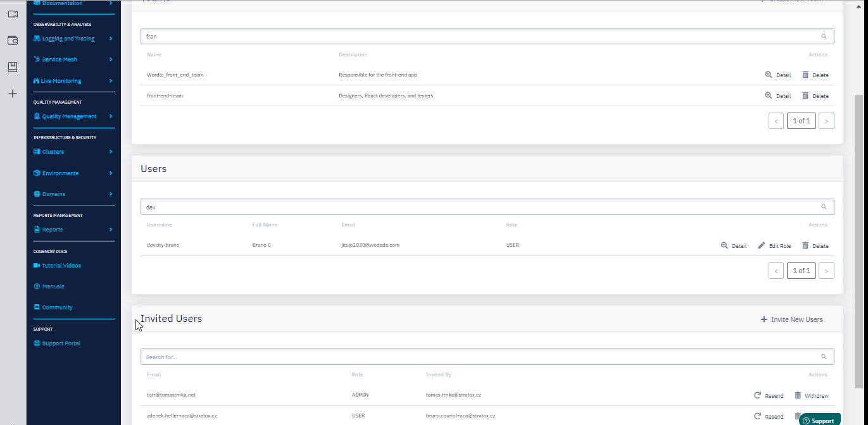Click 'Responsible for the front-end app' description
This screenshot has width=868, height=425.
378,75
